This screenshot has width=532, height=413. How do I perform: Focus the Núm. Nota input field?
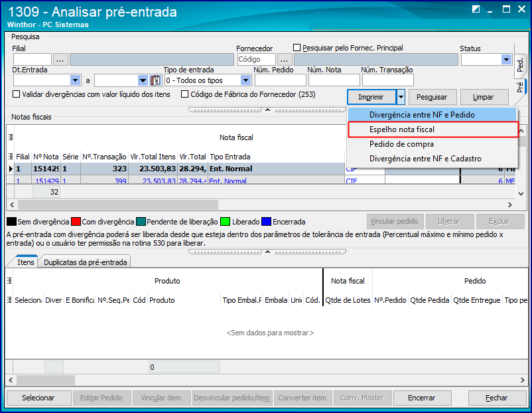tap(334, 80)
